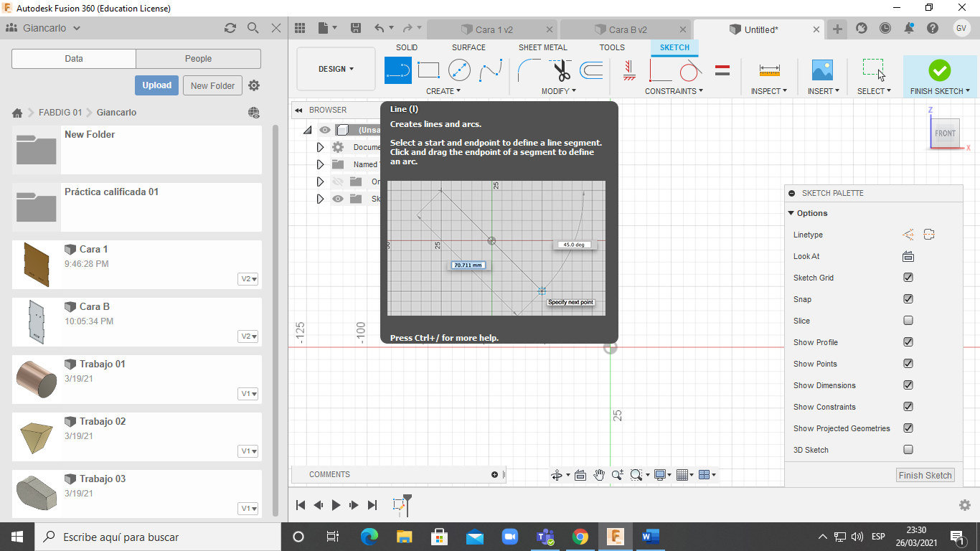Open the DESIGN workspace dropdown
The width and height of the screenshot is (980, 551).
coord(336,69)
